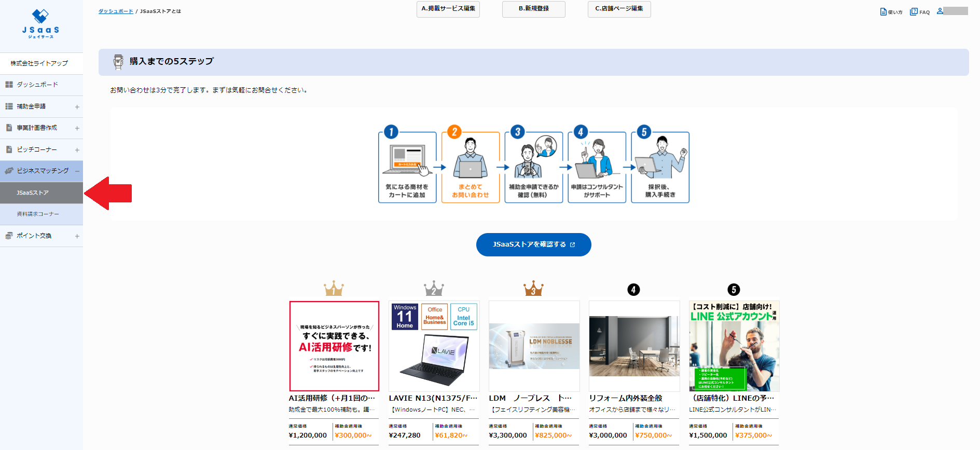
Task: Follow the ダッシュボード breadcrumb link
Action: (x=116, y=11)
